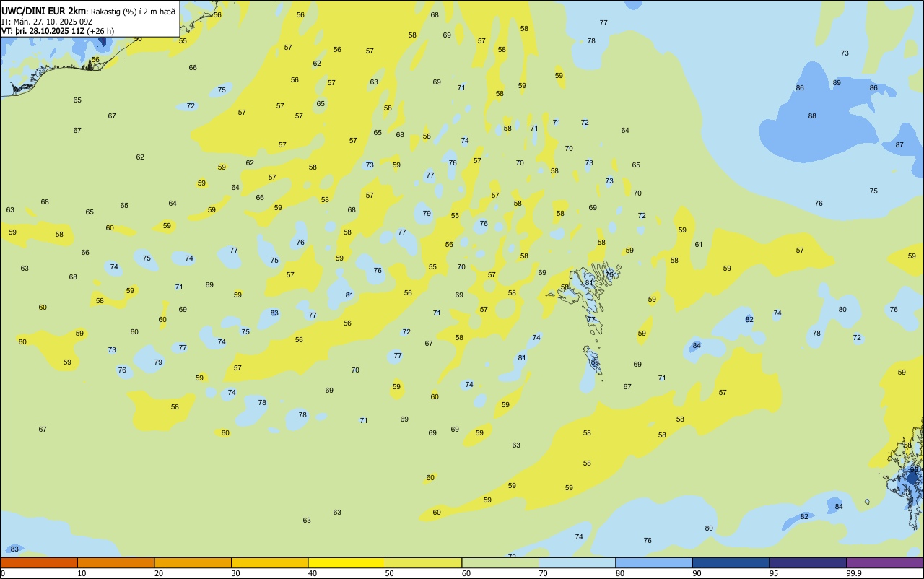
Task: Click the 'UWC/DINI EUR 2km' title text
Action: 43,11
